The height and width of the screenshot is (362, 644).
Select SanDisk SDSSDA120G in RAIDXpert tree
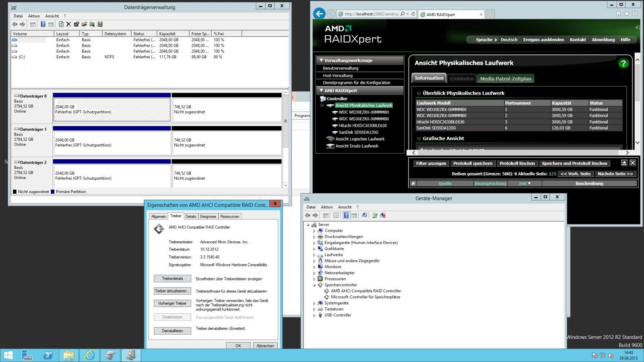point(358,132)
